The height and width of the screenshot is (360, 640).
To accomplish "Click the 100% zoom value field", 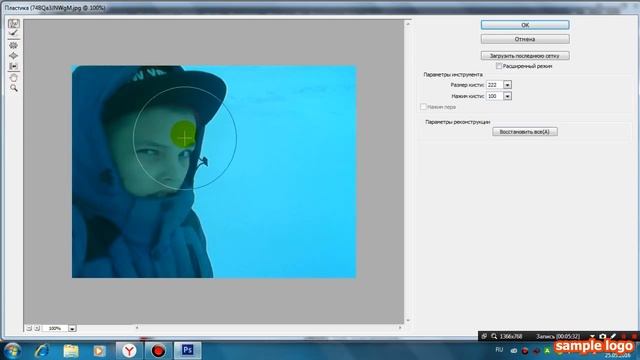I will (55, 329).
